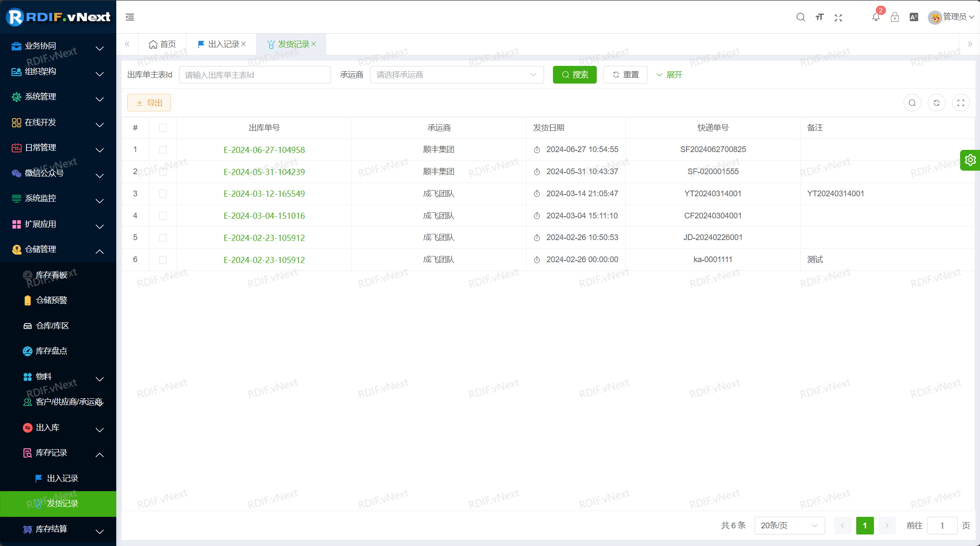Click the language translation icon

[x=914, y=17]
